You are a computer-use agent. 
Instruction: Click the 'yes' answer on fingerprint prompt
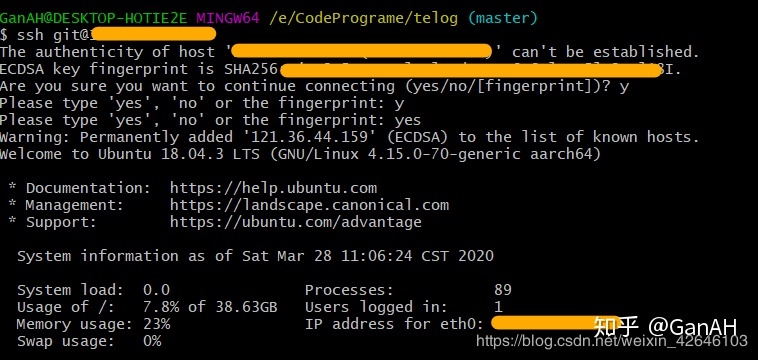click(408, 120)
